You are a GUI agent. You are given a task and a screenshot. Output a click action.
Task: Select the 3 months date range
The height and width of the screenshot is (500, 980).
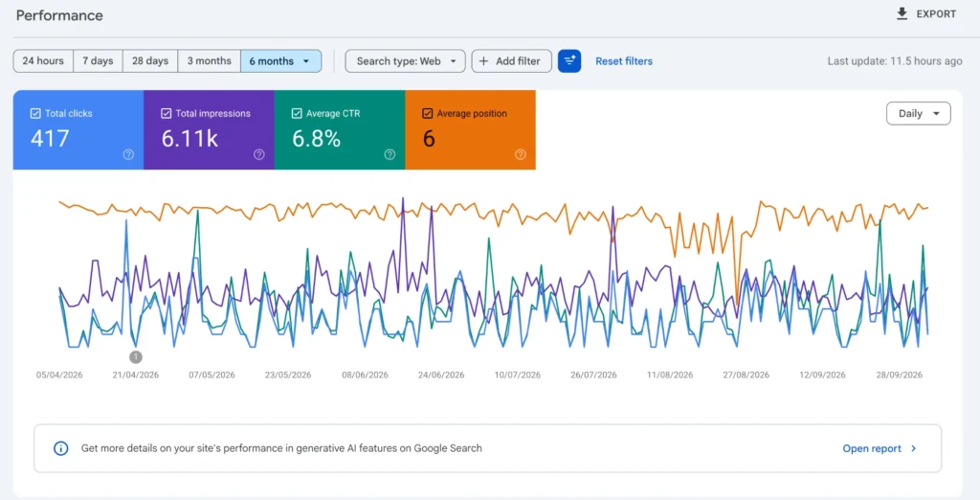click(x=210, y=60)
